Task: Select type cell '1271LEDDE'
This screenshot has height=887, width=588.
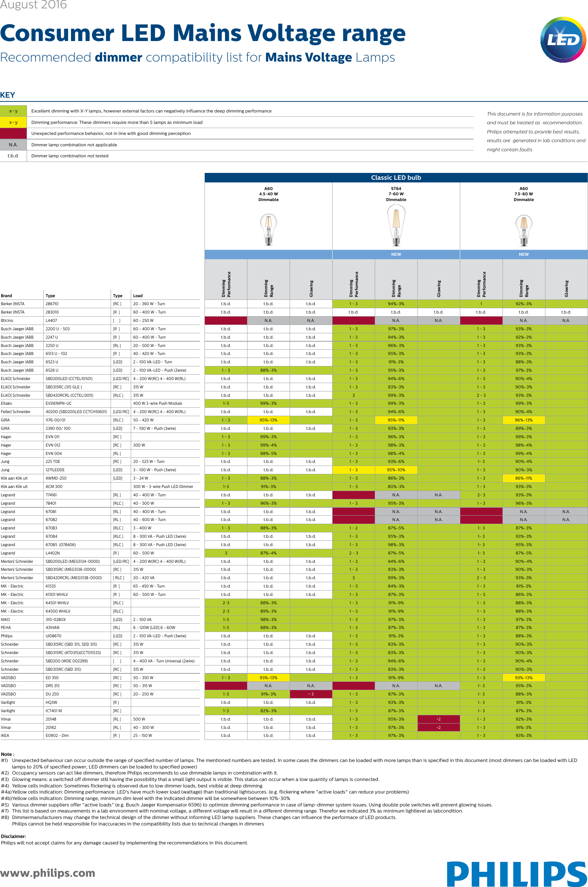Action: coord(55,470)
